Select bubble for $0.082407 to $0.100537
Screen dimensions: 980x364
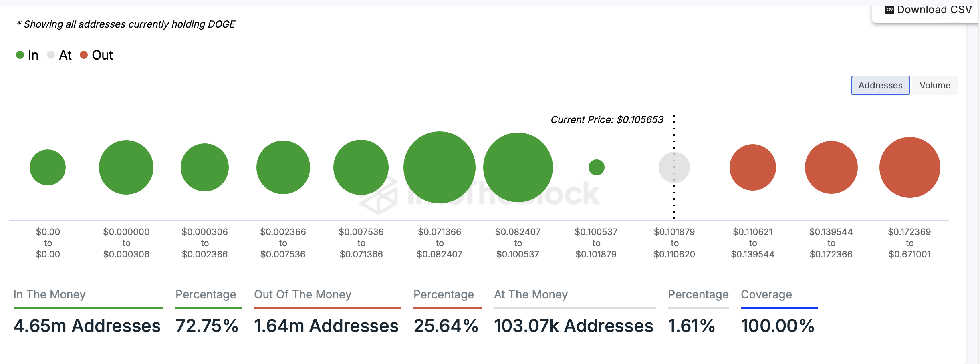coord(518,167)
